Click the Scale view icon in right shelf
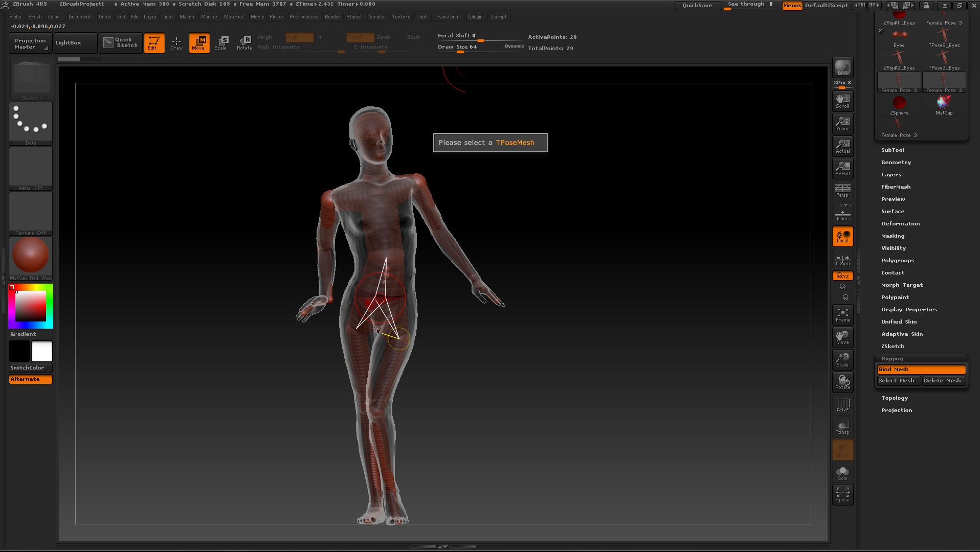This screenshot has width=980, height=552. point(842,360)
